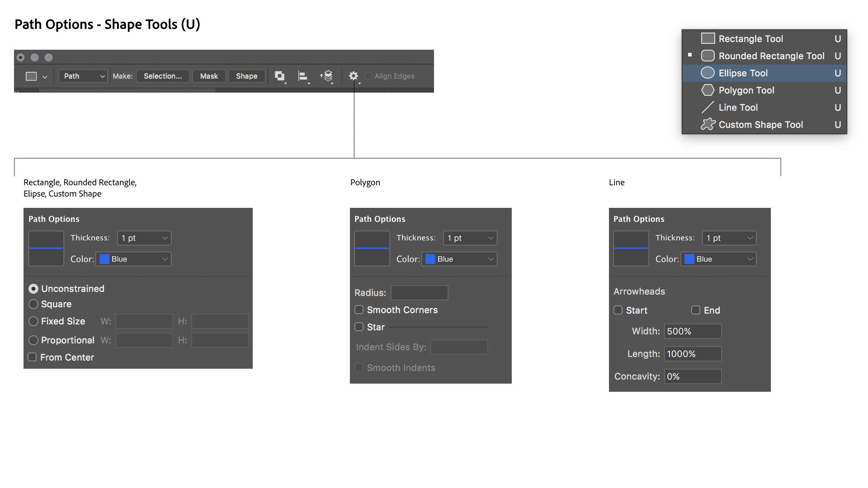The height and width of the screenshot is (488, 868).
Task: Click the Mask button
Action: coord(209,76)
